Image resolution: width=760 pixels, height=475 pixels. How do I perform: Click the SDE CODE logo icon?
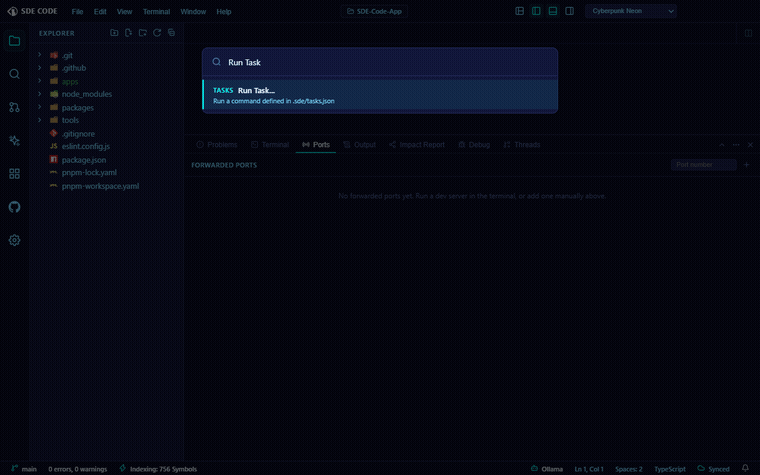pyautogui.click(x=13, y=11)
